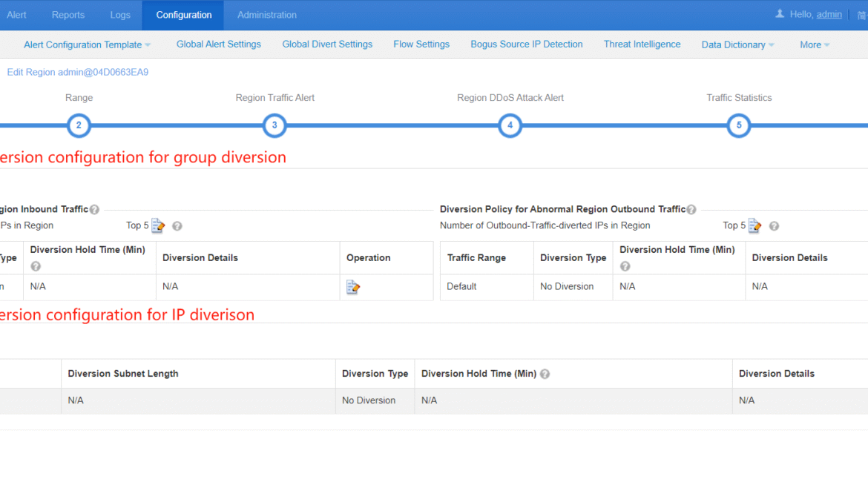Open the More dropdown menu

click(x=814, y=44)
